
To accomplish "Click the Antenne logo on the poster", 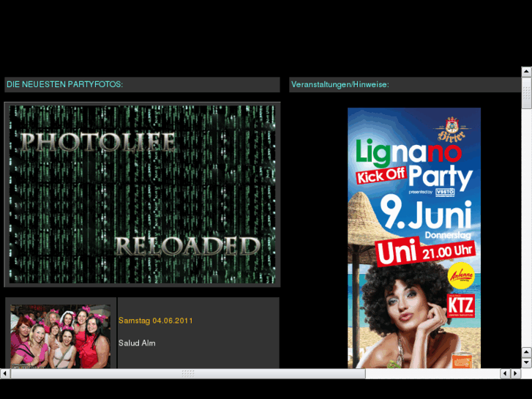I will tap(461, 275).
